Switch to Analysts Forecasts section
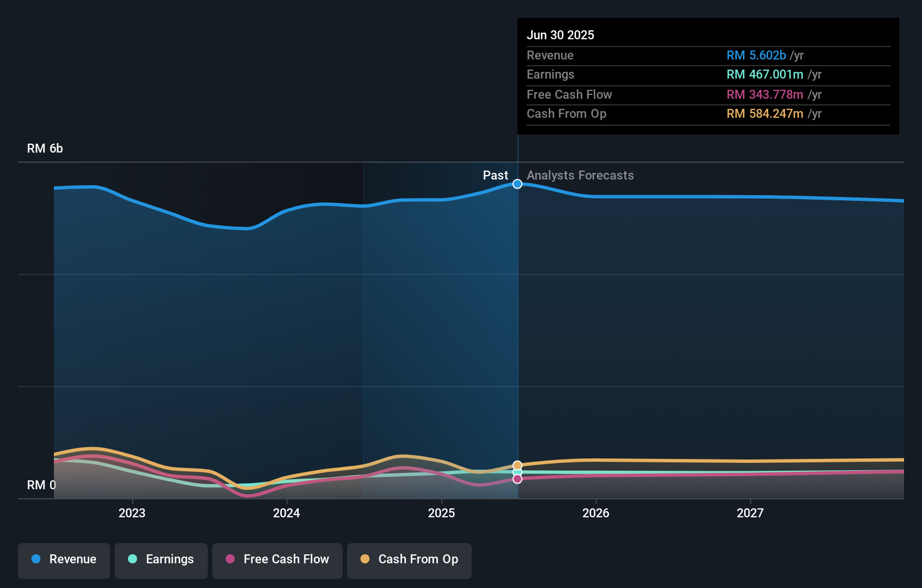Viewport: 922px width, 588px height. tap(580, 175)
